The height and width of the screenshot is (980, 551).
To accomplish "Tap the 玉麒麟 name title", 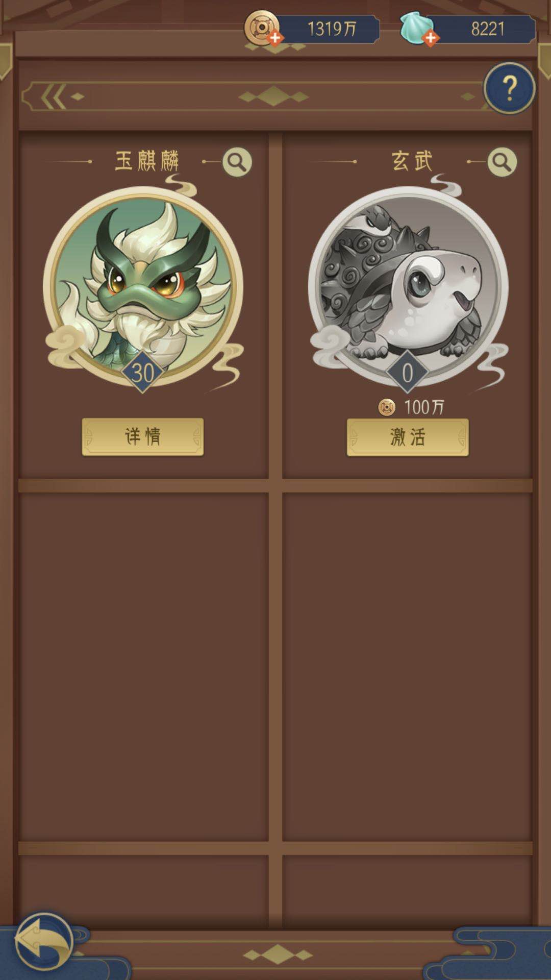I will point(147,161).
